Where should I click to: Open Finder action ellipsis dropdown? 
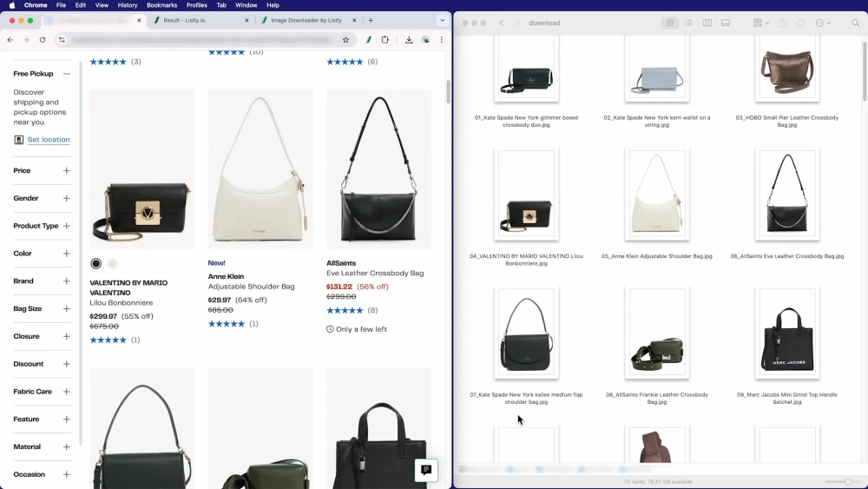pos(823,23)
